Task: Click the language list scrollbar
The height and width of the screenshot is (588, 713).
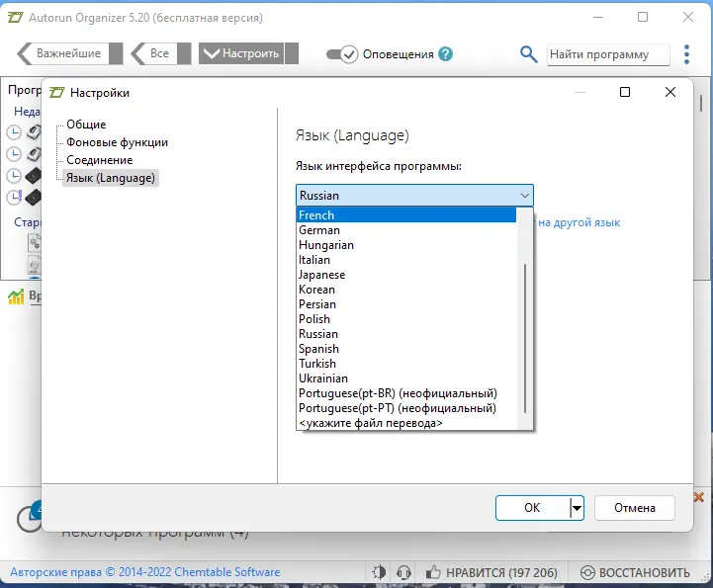Action: [525, 338]
